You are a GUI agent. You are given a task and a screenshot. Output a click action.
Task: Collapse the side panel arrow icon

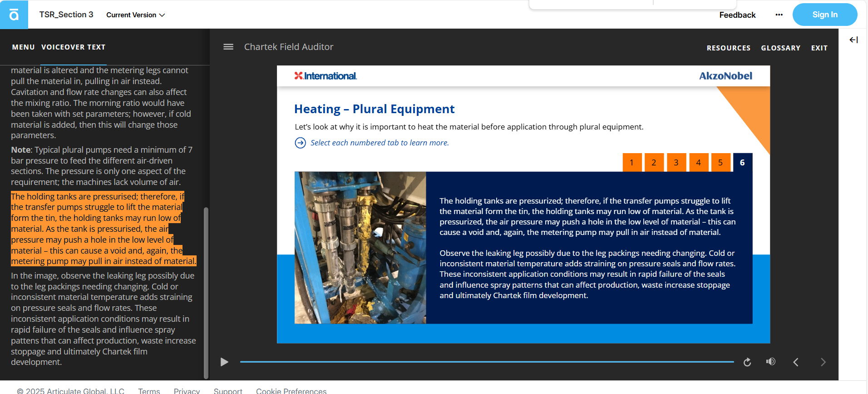click(853, 40)
